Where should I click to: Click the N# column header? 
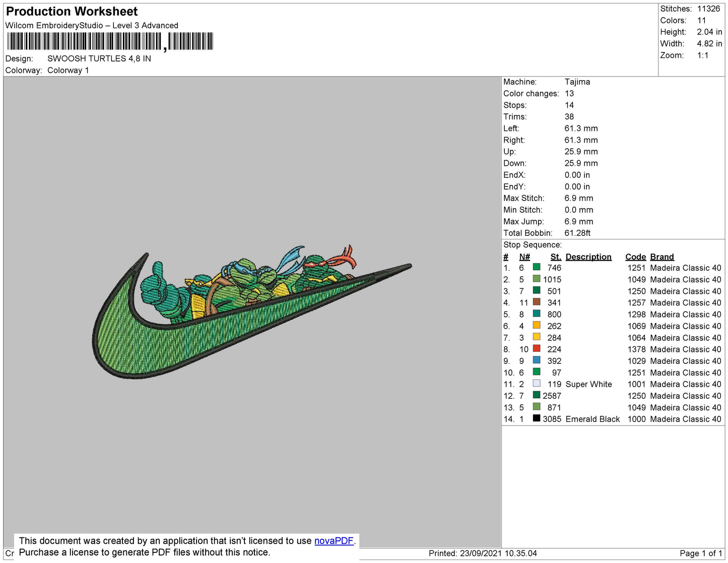click(x=524, y=257)
